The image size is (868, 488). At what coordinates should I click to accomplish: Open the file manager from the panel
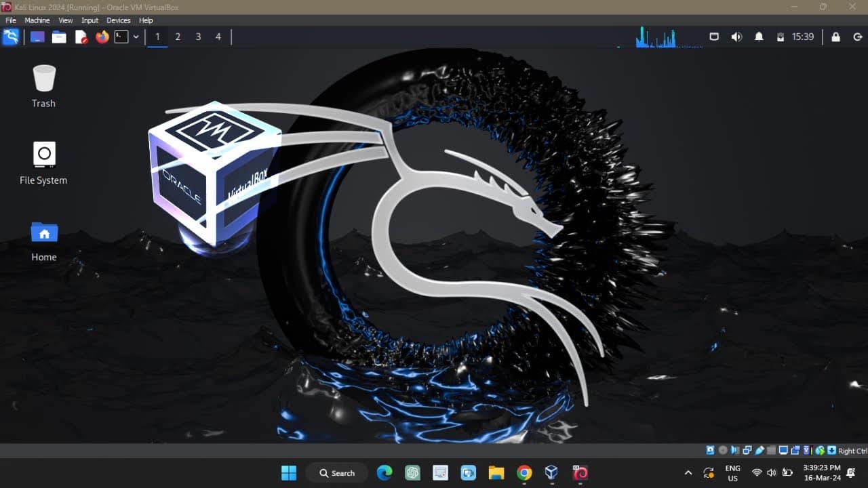(x=59, y=37)
